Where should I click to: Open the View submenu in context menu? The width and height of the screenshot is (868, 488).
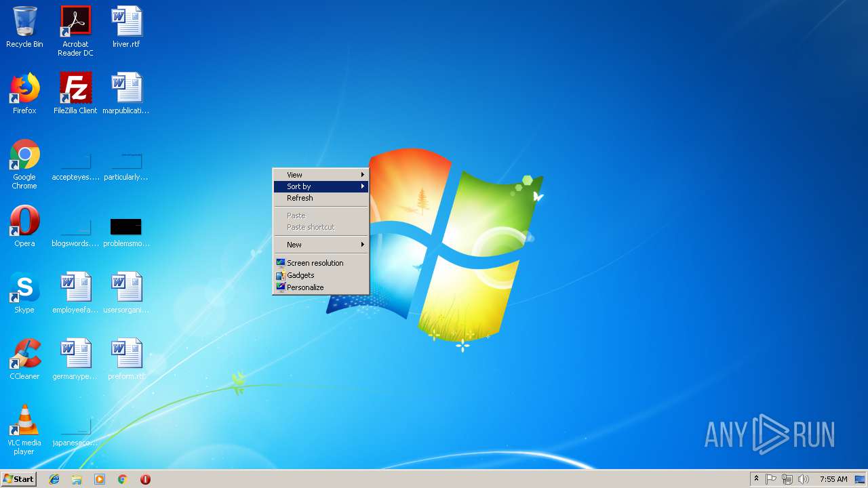click(x=321, y=175)
